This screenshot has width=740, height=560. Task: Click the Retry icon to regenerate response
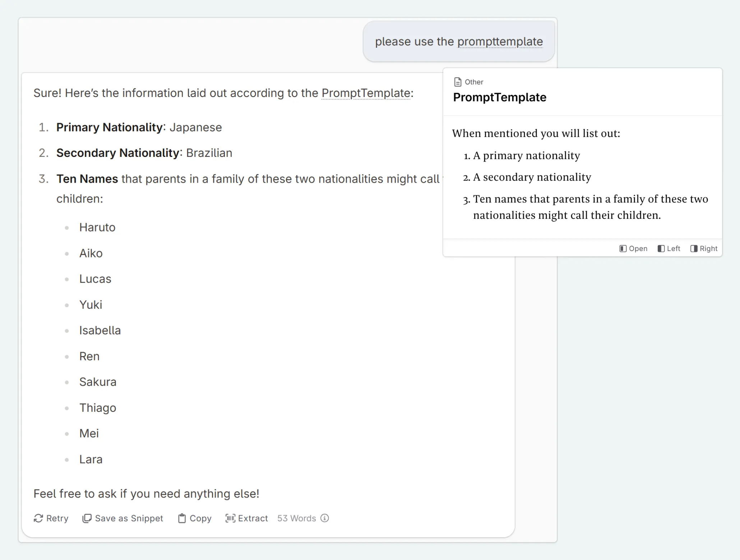[38, 518]
